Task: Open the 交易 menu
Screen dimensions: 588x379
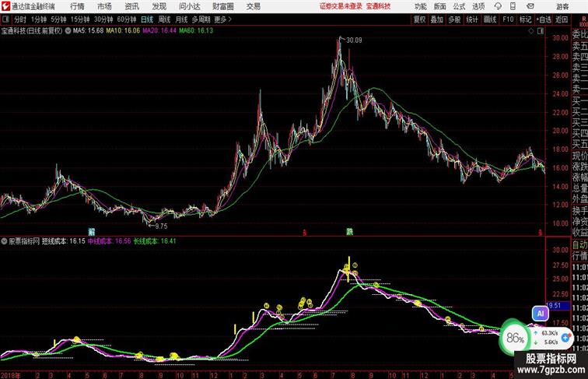Action: coord(253,6)
